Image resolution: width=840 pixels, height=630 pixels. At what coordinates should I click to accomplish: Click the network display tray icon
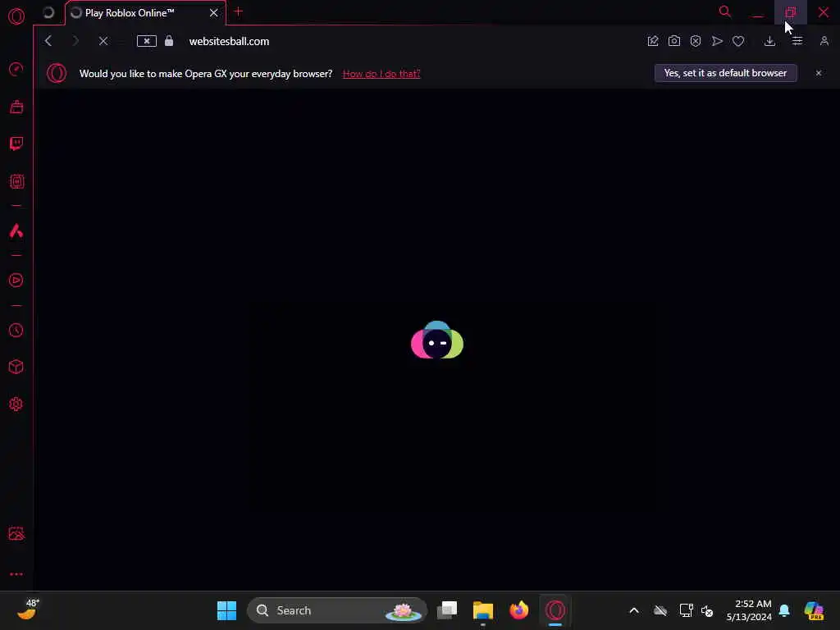click(x=686, y=610)
